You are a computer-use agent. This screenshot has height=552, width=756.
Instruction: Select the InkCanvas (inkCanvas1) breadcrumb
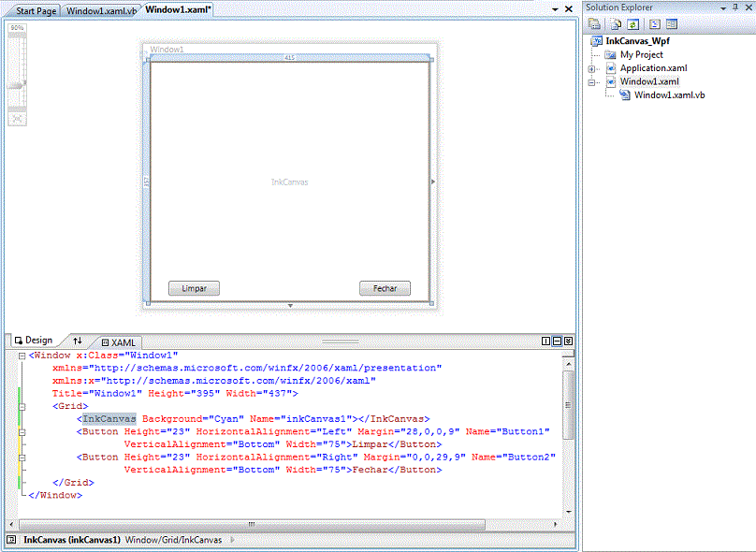pos(72,540)
